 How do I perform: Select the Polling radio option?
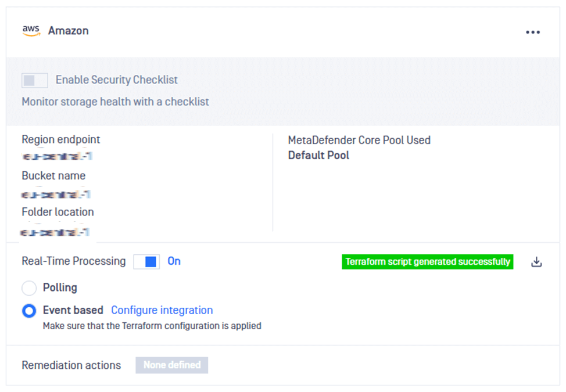point(29,288)
